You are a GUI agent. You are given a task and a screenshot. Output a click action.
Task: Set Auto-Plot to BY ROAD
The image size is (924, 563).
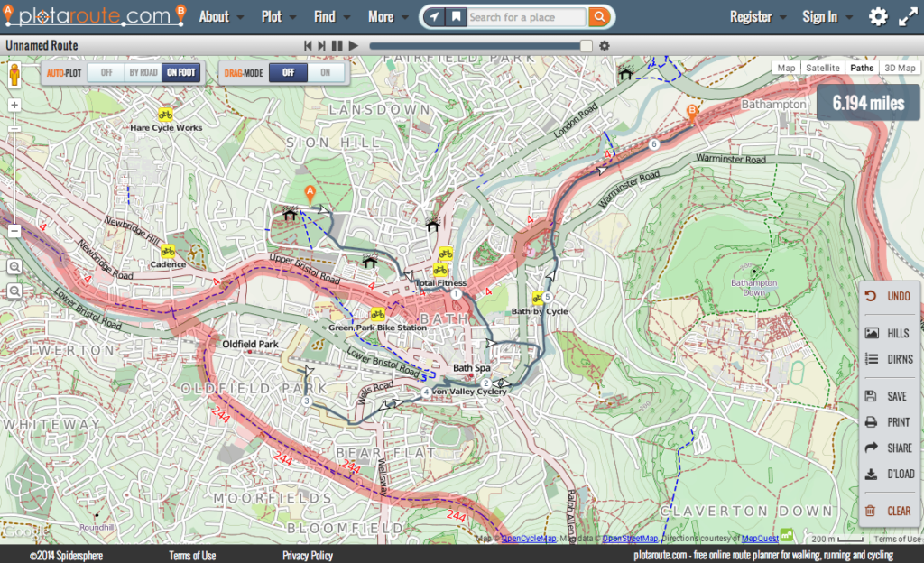(143, 72)
